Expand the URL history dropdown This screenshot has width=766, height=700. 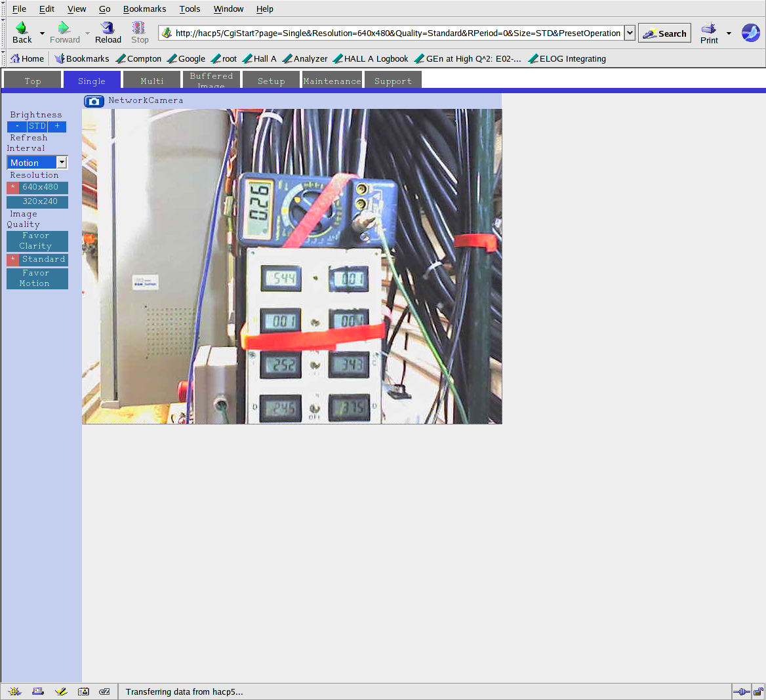point(630,33)
